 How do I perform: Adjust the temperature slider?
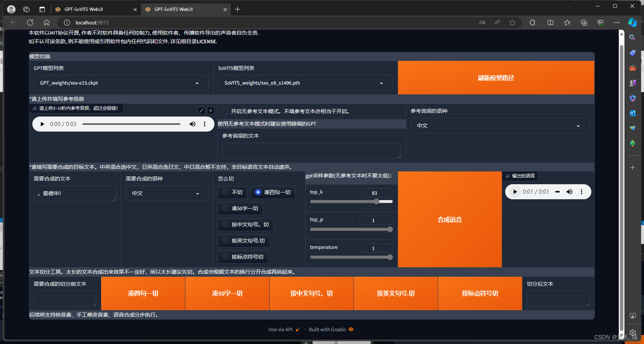(x=351, y=257)
